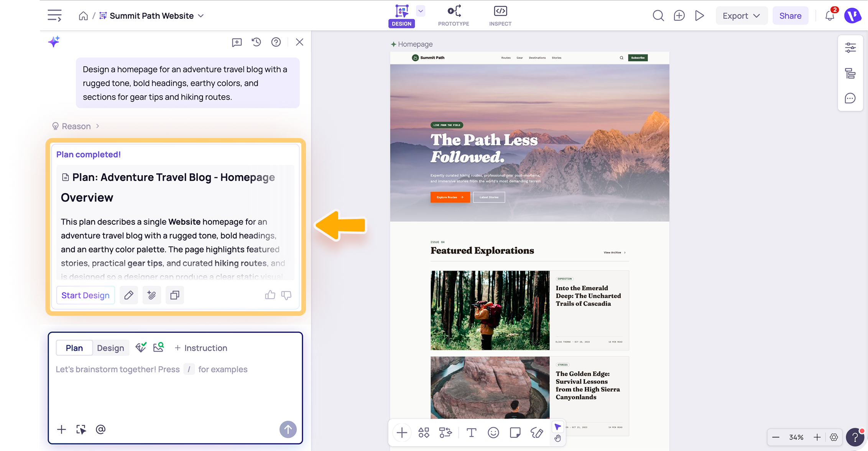Image resolution: width=868 pixels, height=451 pixels.
Task: Open the emoji icon picker tool
Action: [x=493, y=433]
